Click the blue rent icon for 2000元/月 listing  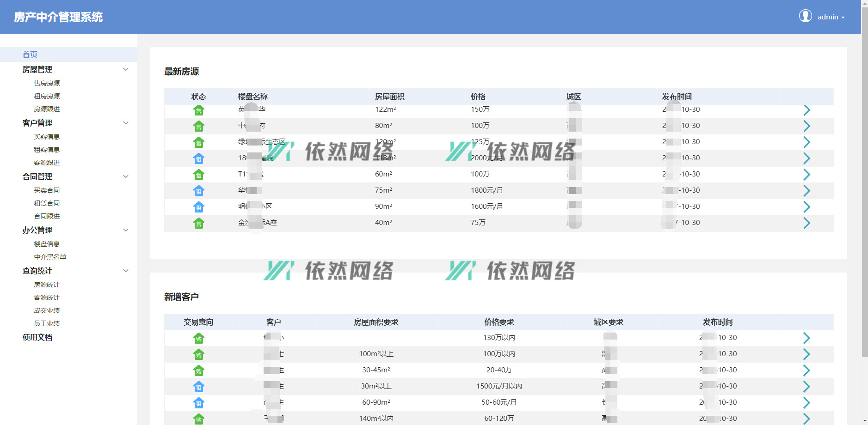[x=198, y=159]
